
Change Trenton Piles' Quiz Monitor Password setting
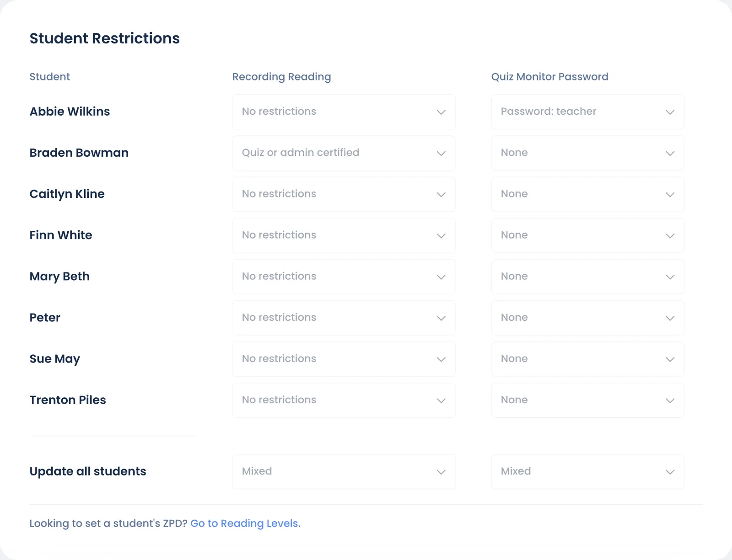pyautogui.click(x=588, y=400)
